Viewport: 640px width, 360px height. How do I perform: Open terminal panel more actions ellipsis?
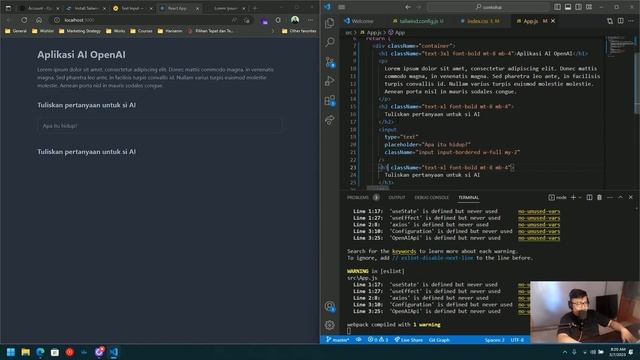610,198
